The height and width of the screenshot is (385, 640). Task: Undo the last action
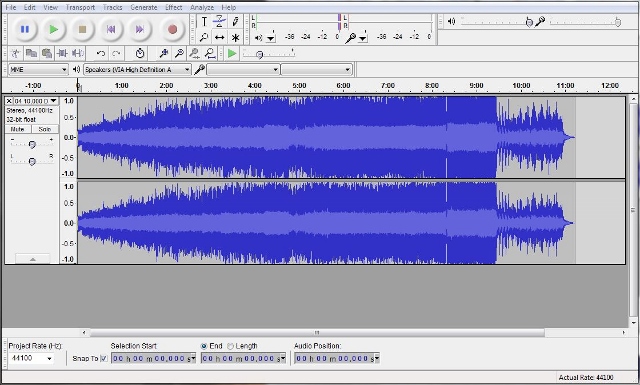pyautogui.click(x=101, y=53)
